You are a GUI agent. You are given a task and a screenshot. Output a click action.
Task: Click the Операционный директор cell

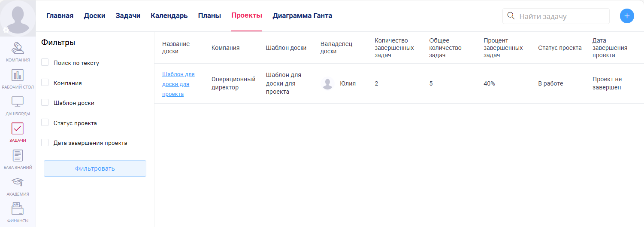click(x=233, y=83)
